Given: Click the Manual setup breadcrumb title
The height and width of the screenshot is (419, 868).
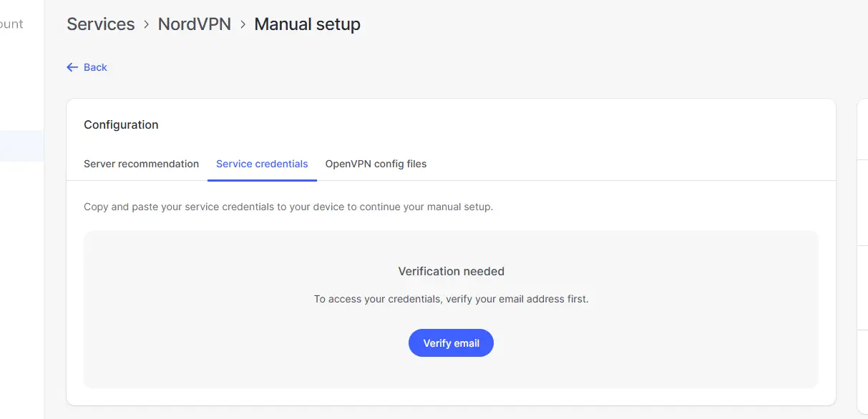Looking at the screenshot, I should pos(308,24).
